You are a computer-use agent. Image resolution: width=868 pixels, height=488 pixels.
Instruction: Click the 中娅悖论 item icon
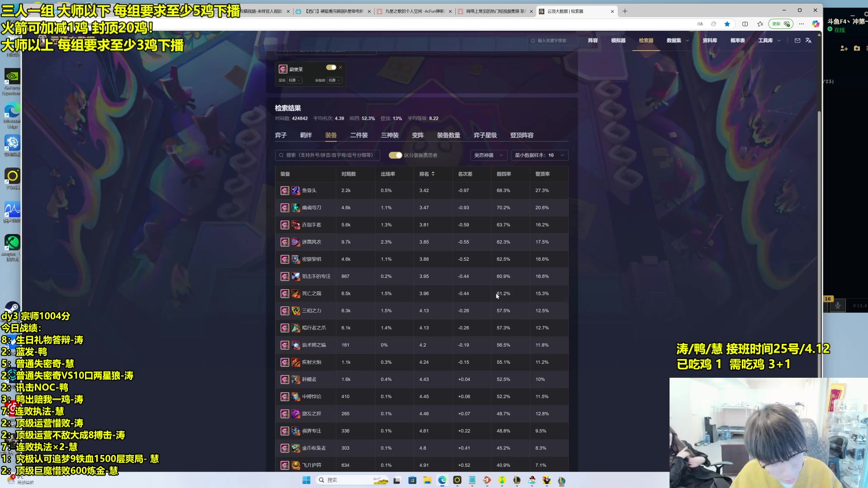[296, 397]
